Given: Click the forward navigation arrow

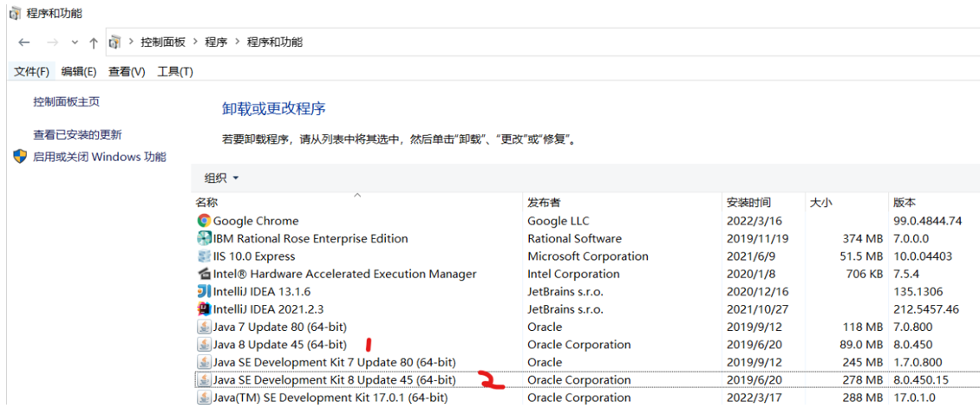Looking at the screenshot, I should 53,42.
